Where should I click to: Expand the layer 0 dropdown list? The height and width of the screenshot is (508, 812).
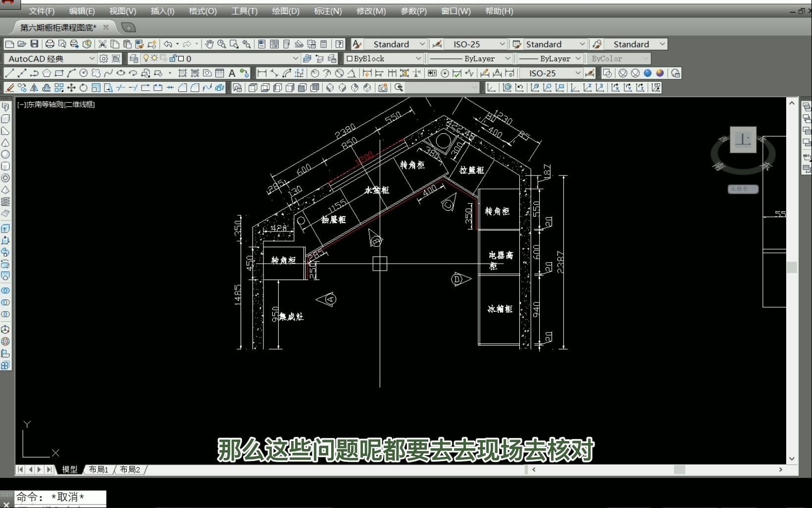click(296, 58)
